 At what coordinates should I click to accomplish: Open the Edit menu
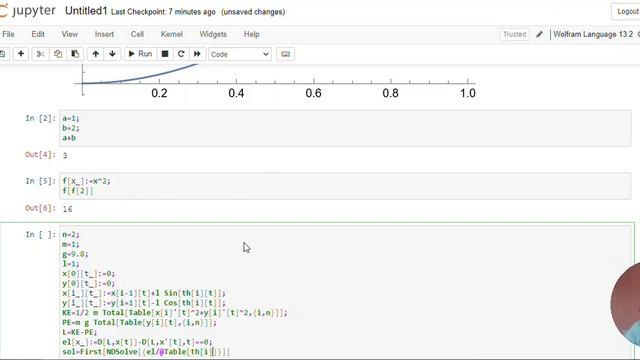[38, 34]
